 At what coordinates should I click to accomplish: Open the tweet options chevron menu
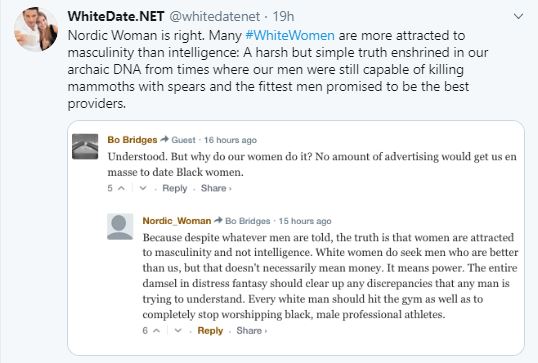point(518,16)
